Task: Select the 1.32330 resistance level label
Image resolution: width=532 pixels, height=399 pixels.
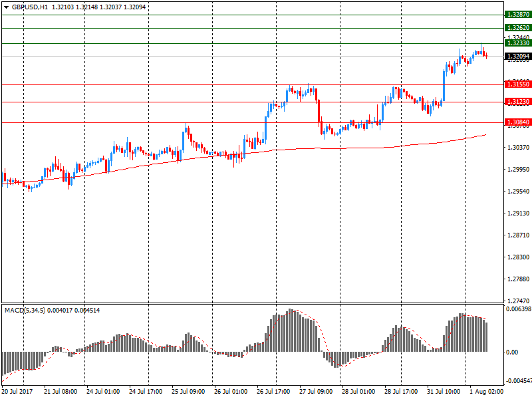Action: (x=518, y=43)
